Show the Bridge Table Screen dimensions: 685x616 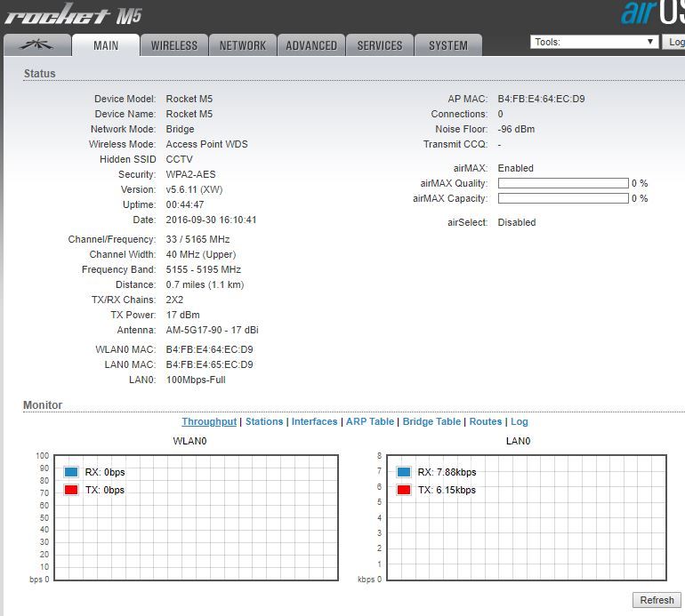pos(431,421)
